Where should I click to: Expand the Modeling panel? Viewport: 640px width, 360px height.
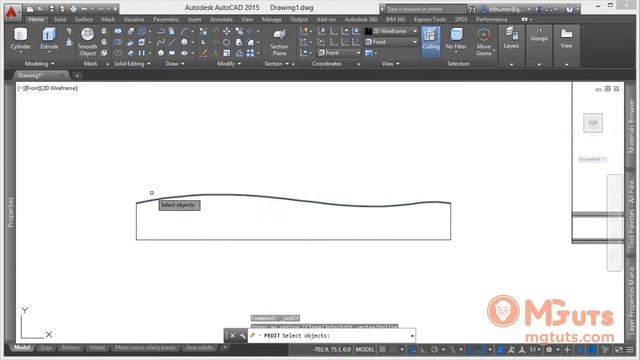coord(39,64)
